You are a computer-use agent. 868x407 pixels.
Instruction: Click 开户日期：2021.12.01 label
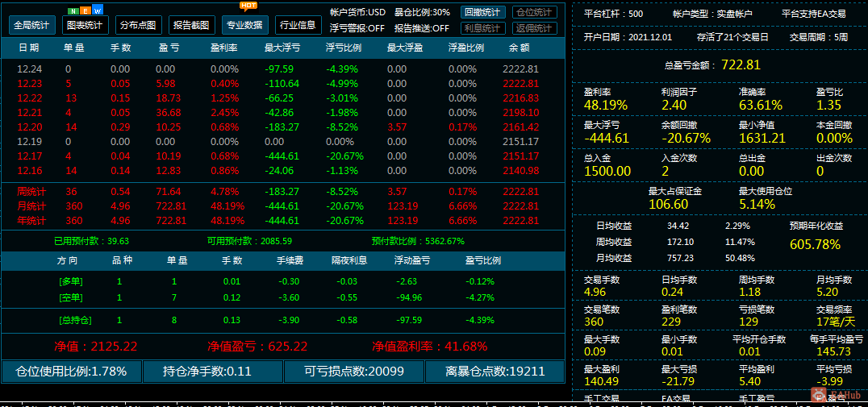pos(628,38)
